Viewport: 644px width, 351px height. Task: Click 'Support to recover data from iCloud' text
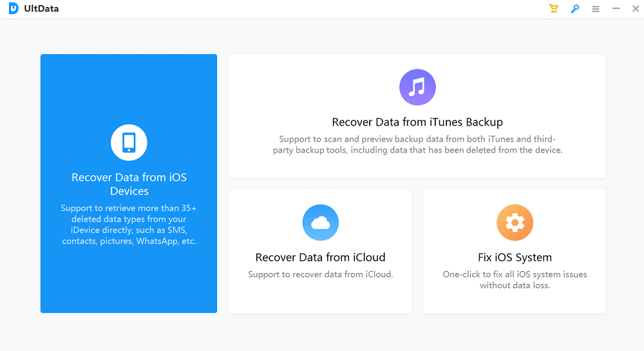coord(320,274)
